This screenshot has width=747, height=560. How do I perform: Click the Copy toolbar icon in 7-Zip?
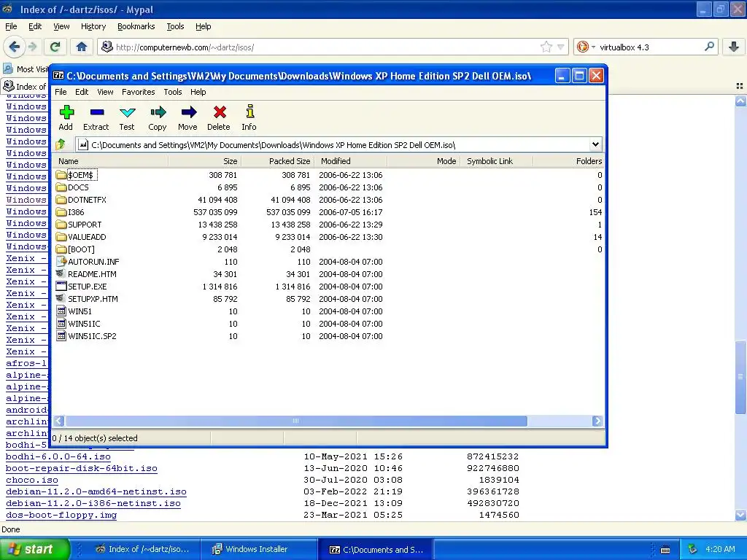tap(158, 117)
